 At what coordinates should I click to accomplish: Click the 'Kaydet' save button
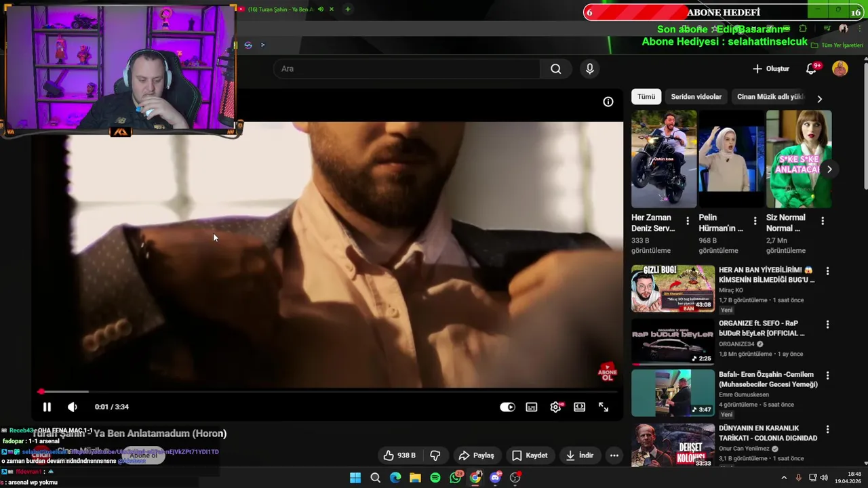click(530, 455)
